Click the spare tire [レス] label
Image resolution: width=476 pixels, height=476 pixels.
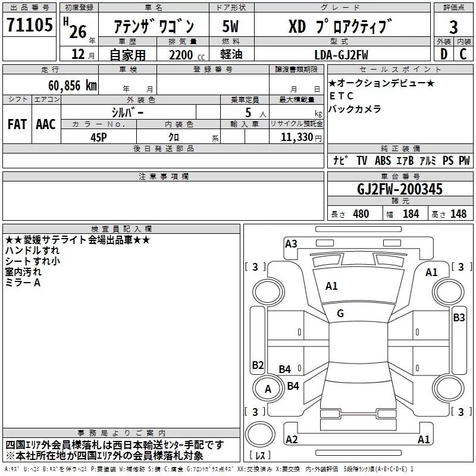click(x=260, y=455)
